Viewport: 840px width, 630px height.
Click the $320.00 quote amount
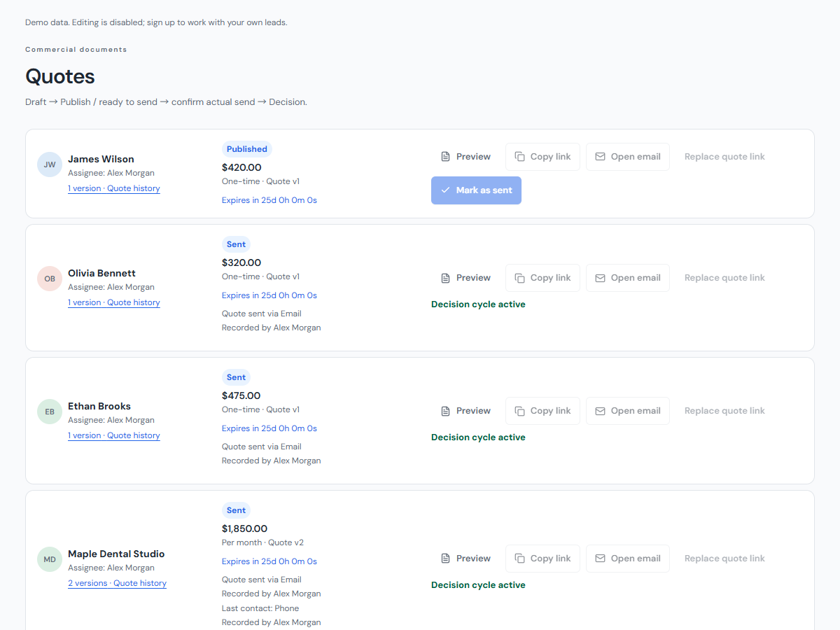(x=241, y=262)
